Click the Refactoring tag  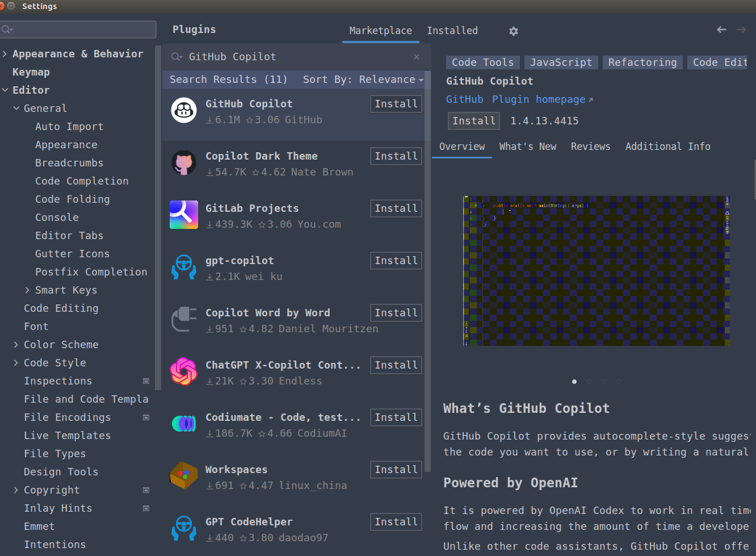(x=642, y=62)
